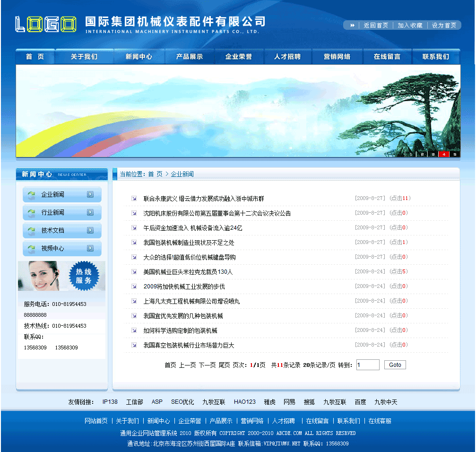Screen dimensions: 476x452
Task: Click the double-arrow icon before 返回首页
Action: tap(352, 25)
